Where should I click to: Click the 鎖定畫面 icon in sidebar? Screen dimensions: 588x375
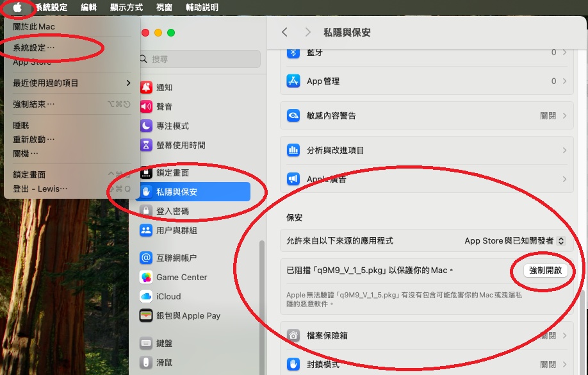point(146,172)
